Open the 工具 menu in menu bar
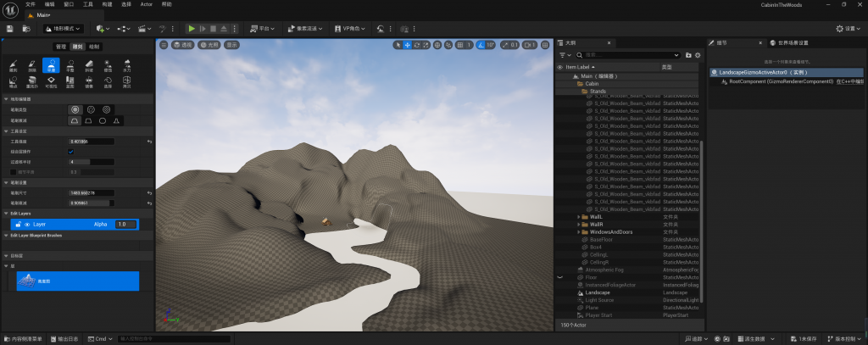Image resolution: width=868 pixels, height=345 pixels. click(x=88, y=4)
